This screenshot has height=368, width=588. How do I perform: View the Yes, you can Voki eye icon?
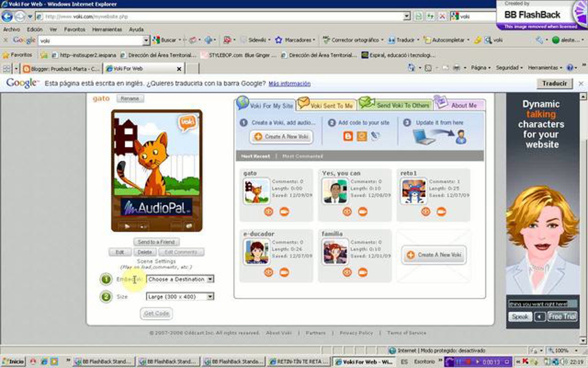(347, 211)
